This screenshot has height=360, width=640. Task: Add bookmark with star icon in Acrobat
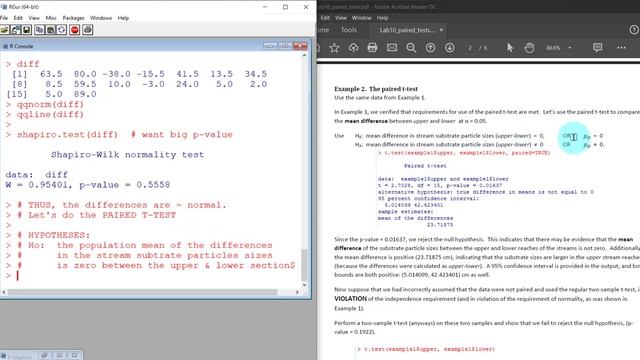click(x=334, y=48)
